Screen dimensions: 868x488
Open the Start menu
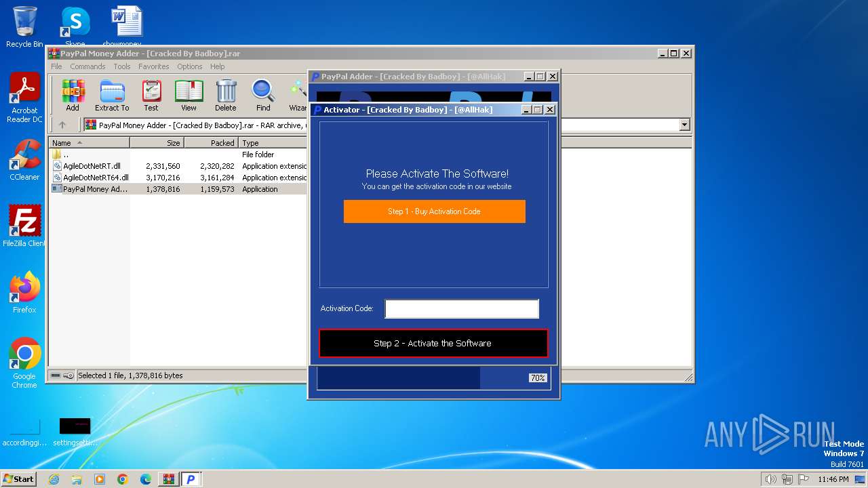[19, 479]
